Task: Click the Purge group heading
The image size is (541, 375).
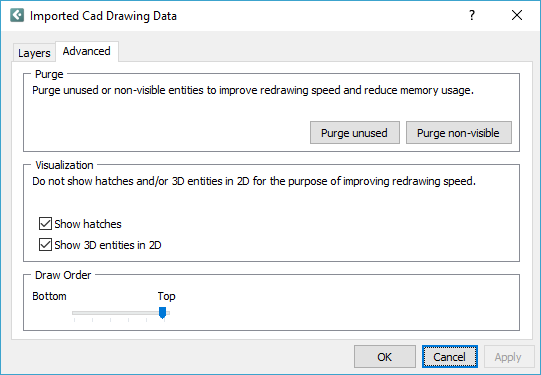Action: tap(49, 75)
